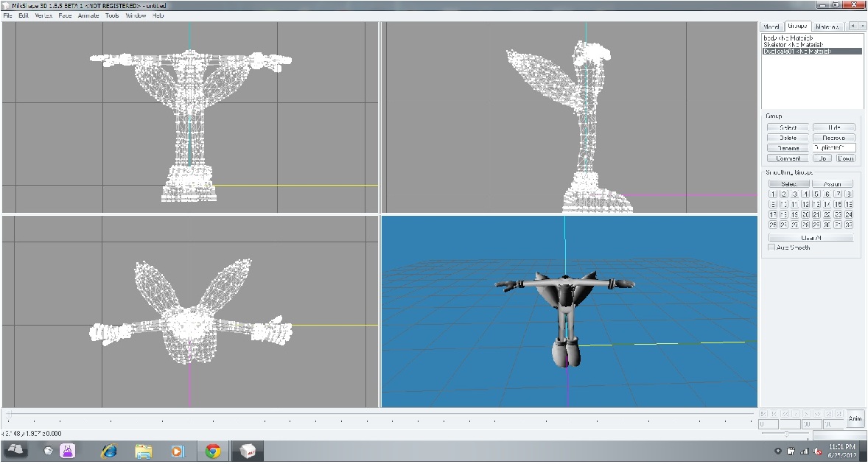This screenshot has height=464, width=868.
Task: Clear all smoothing groups
Action: [811, 237]
